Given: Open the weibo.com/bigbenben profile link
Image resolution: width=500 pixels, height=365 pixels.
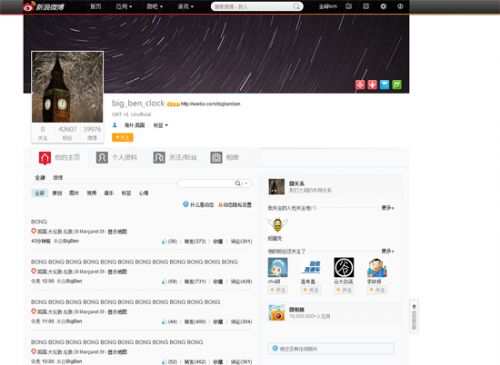Looking at the screenshot, I should click(x=210, y=104).
